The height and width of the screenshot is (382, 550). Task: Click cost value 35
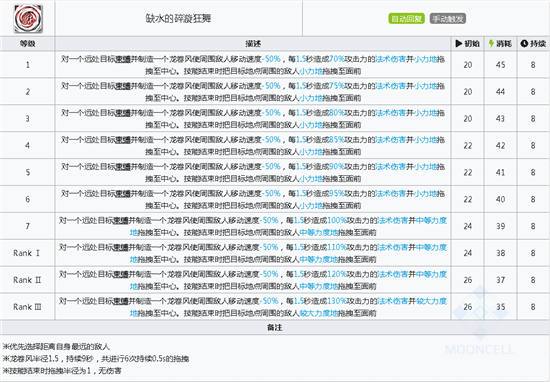click(501, 307)
